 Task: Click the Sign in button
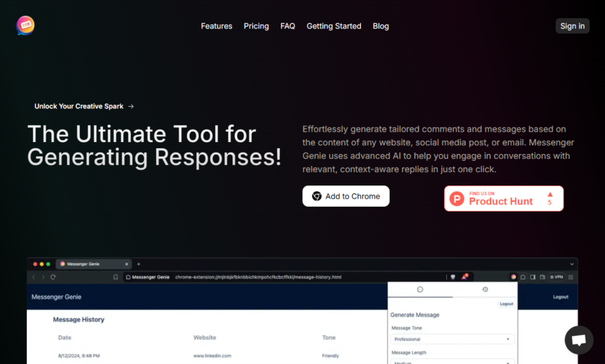[x=572, y=26]
